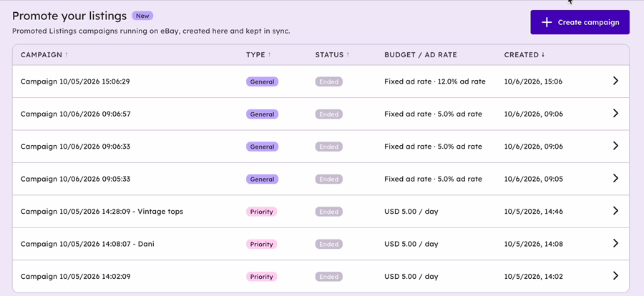Screen dimensions: 644x296
Task: Click created date 10/6/2026, 09:05
Action: (534, 179)
